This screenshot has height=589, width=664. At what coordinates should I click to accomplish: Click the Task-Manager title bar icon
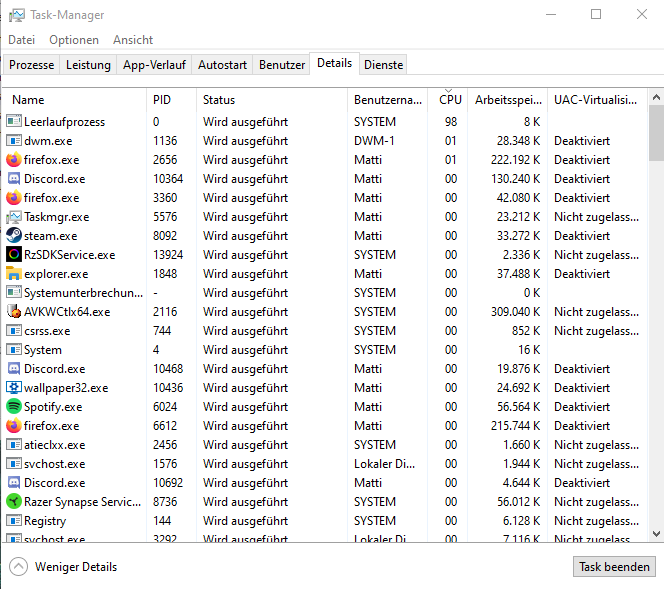17,15
